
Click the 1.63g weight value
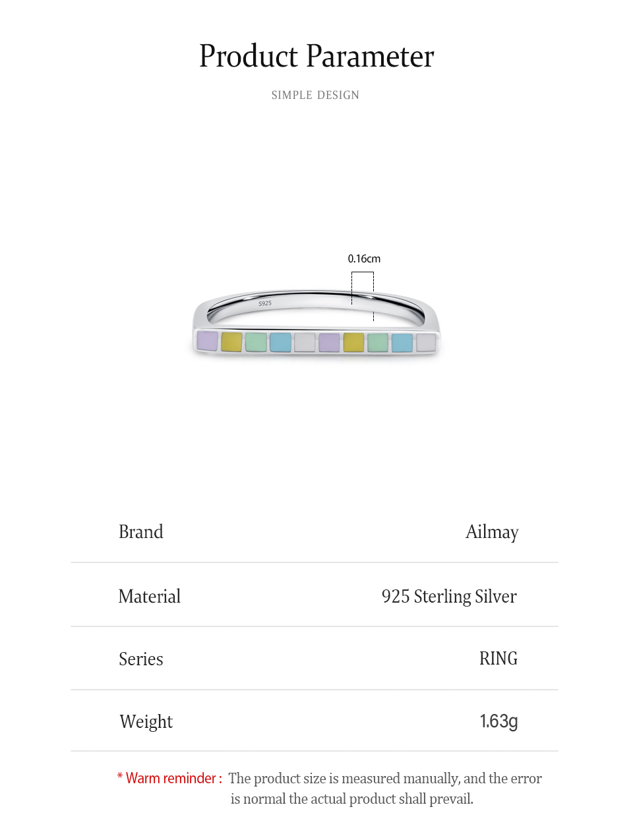point(498,721)
